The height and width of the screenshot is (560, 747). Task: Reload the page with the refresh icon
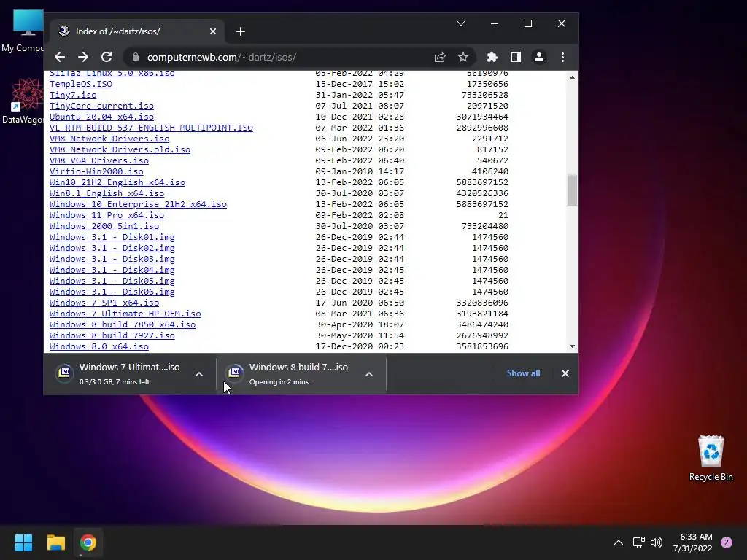click(x=107, y=57)
